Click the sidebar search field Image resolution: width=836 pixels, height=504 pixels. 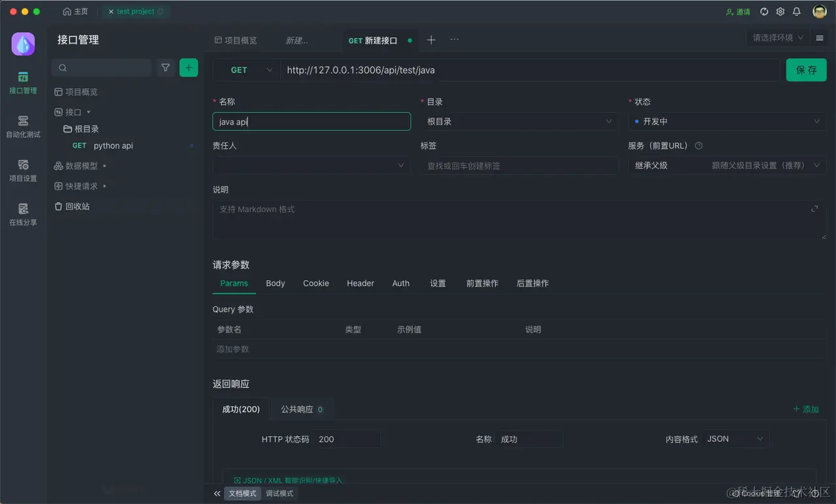102,67
